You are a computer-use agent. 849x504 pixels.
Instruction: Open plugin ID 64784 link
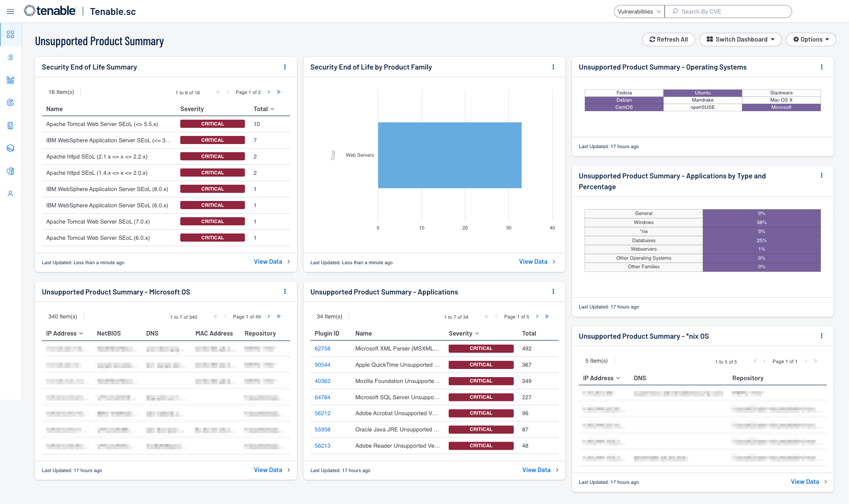coord(323,397)
